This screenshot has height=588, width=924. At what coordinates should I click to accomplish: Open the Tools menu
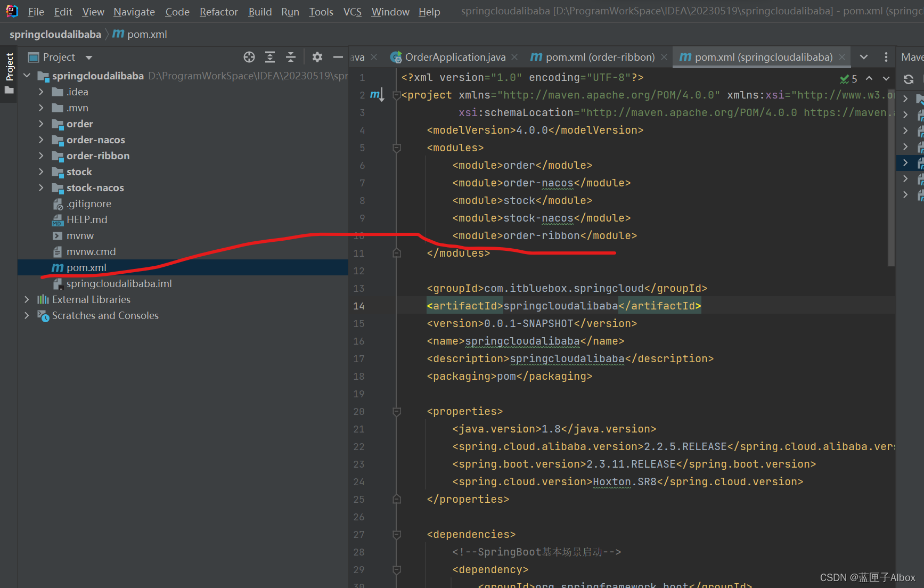pyautogui.click(x=321, y=12)
